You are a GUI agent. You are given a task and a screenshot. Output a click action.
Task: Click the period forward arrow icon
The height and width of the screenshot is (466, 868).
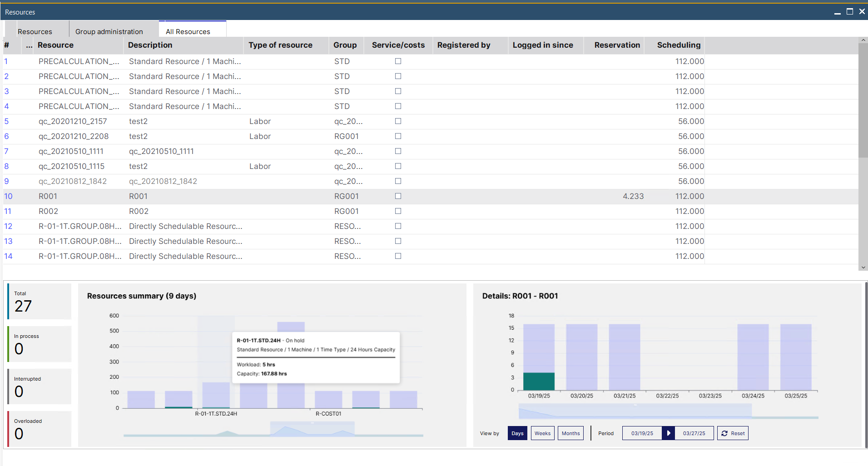pyautogui.click(x=668, y=433)
